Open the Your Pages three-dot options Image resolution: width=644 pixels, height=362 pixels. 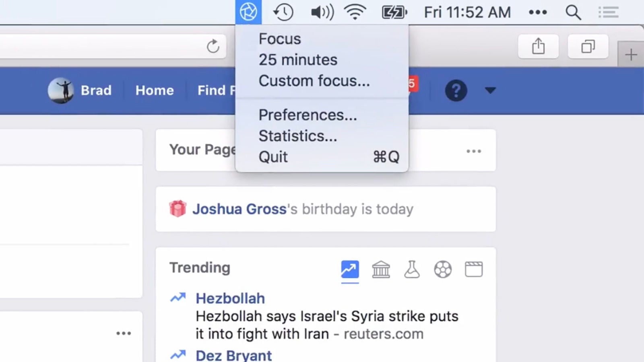coord(474,151)
